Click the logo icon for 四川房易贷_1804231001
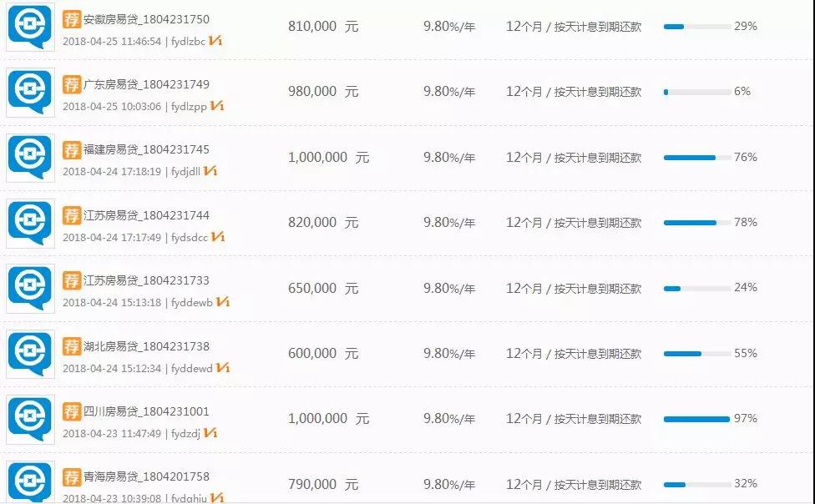The width and height of the screenshot is (815, 504). pyautogui.click(x=30, y=420)
